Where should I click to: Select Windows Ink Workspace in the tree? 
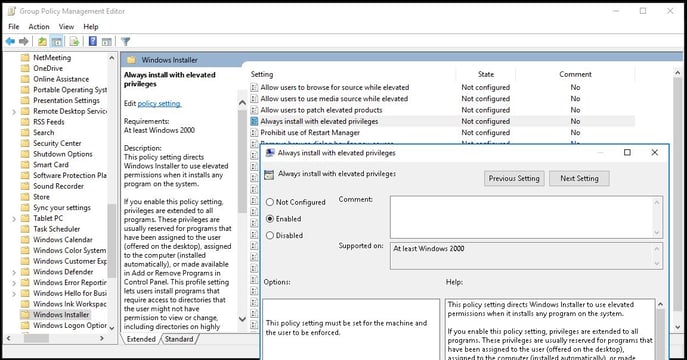point(70,304)
